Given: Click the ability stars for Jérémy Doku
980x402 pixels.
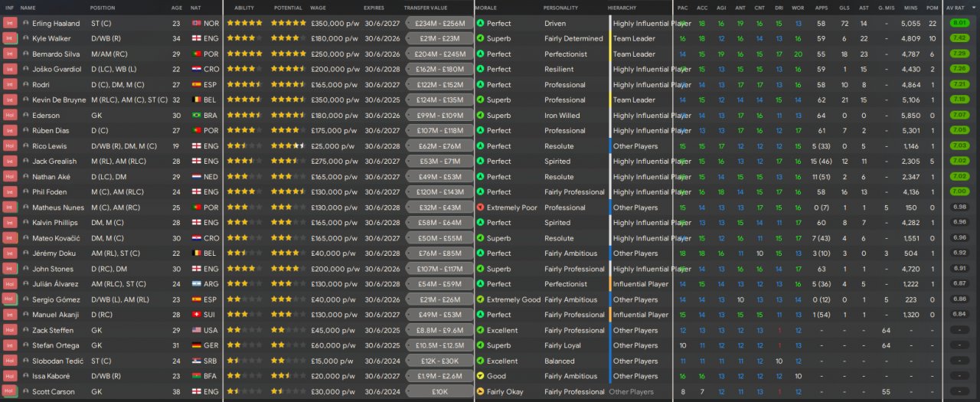Looking at the screenshot, I should (243, 253).
